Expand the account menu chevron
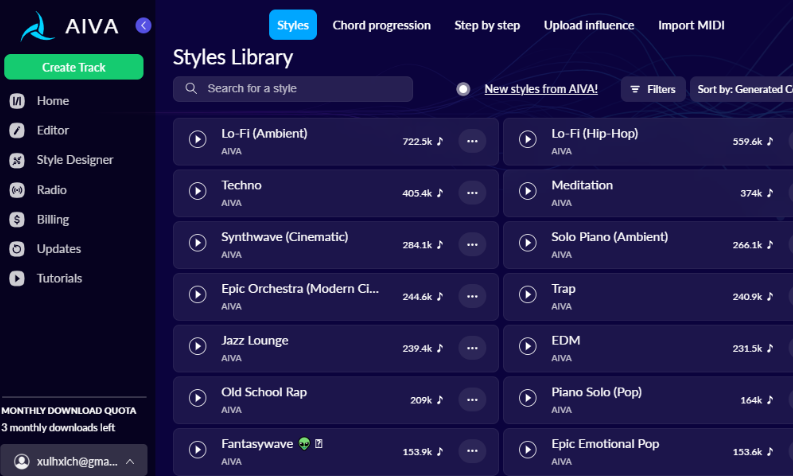 (130, 461)
